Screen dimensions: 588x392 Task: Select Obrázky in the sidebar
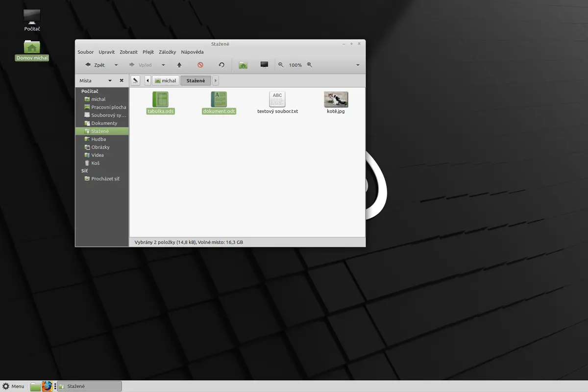coord(100,147)
